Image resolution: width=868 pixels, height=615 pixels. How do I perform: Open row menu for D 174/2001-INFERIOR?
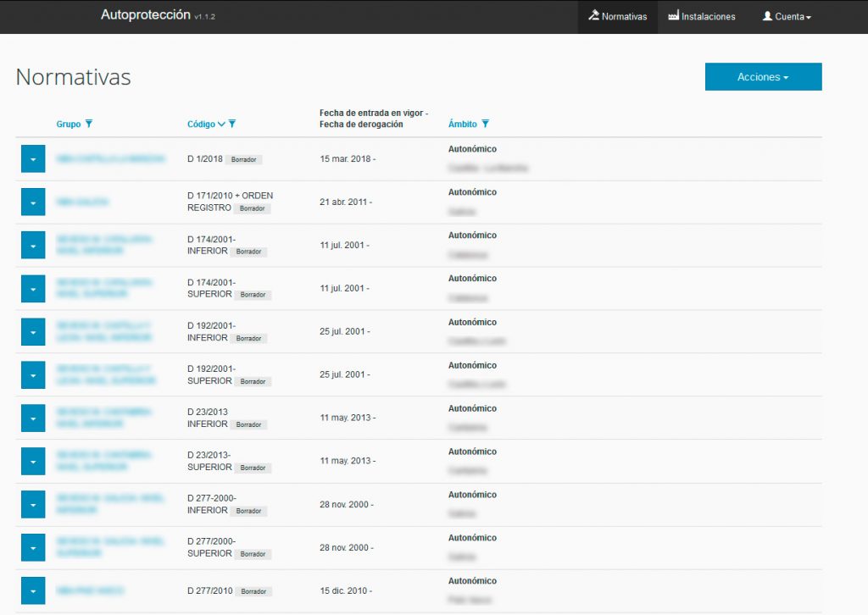(32, 246)
